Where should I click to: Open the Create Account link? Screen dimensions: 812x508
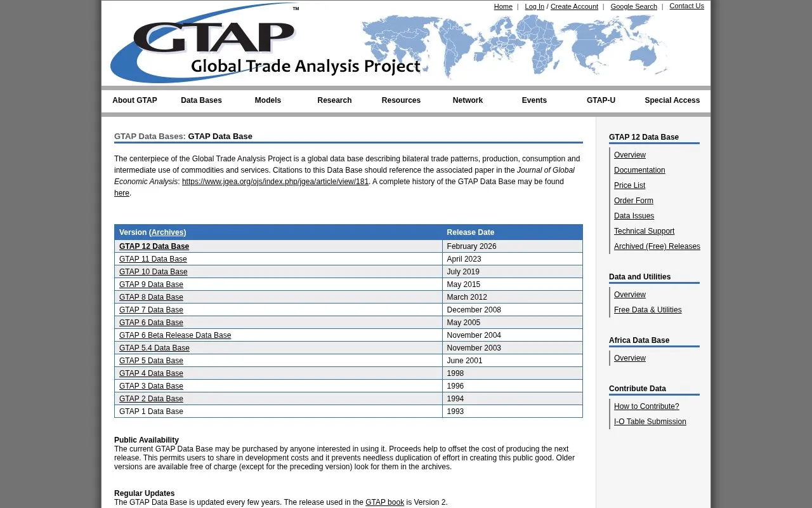pos(574,6)
